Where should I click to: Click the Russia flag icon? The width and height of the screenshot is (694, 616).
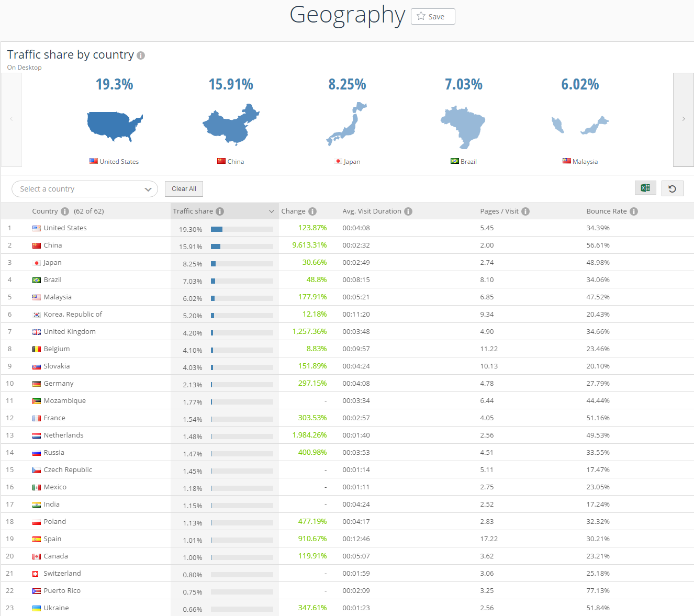click(x=37, y=453)
